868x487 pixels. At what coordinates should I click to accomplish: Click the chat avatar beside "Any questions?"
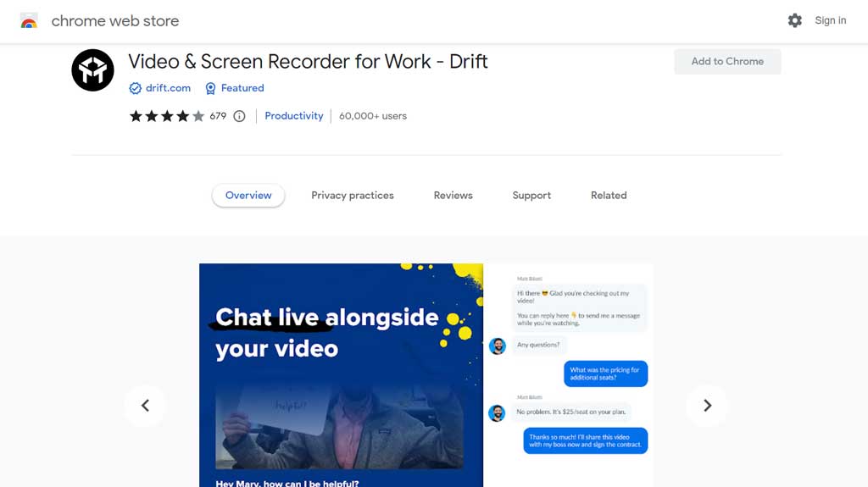pos(498,346)
